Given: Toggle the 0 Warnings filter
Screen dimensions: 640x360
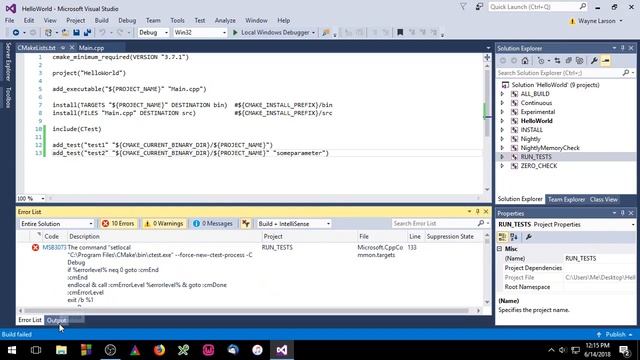Looking at the screenshot, I should [164, 223].
